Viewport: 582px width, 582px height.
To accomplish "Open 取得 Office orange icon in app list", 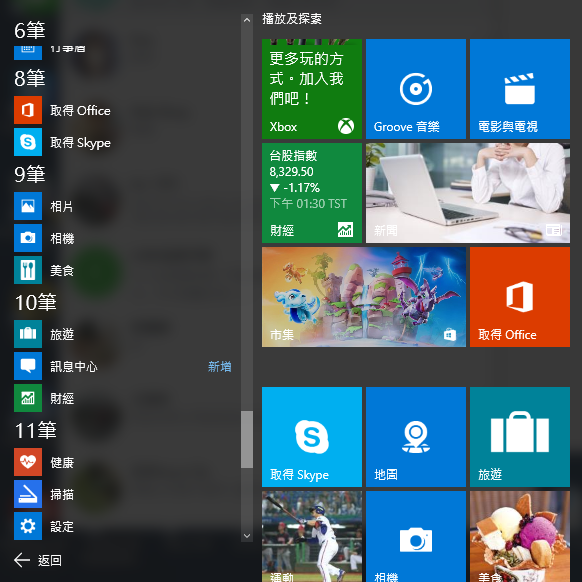I will [28, 110].
